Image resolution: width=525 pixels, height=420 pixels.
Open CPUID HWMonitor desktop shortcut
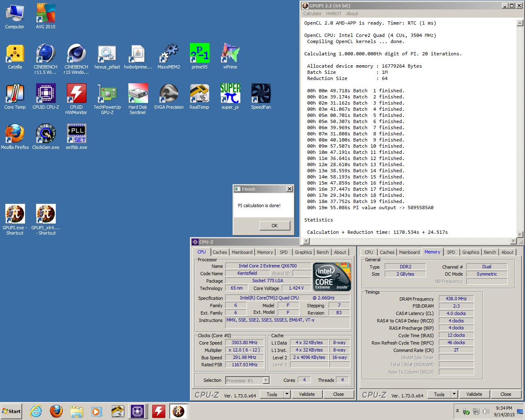tap(76, 99)
